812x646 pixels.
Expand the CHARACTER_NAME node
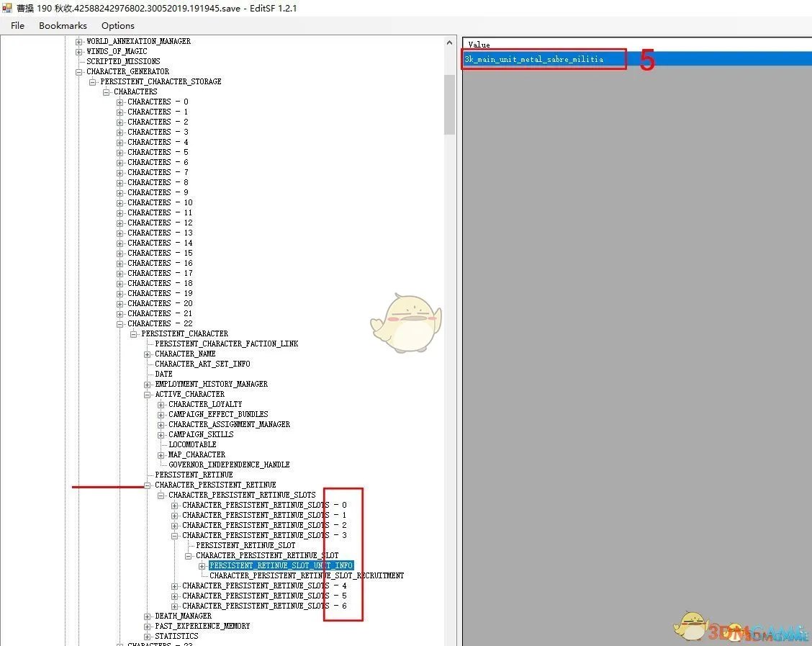click(148, 354)
